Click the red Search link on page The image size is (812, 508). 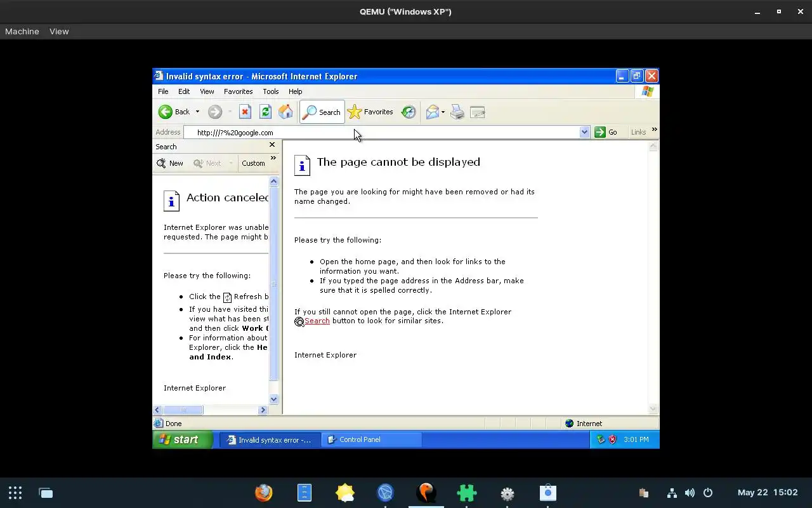click(317, 321)
